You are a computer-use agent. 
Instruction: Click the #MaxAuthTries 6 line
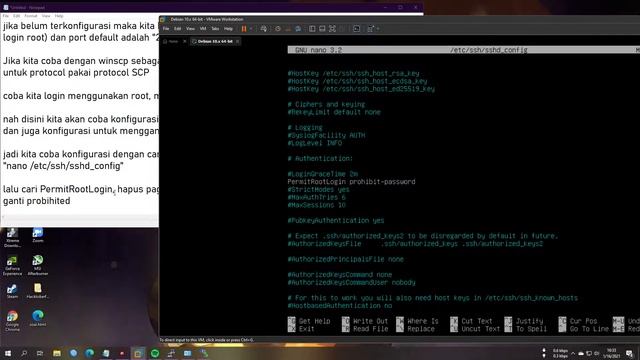(x=316, y=197)
